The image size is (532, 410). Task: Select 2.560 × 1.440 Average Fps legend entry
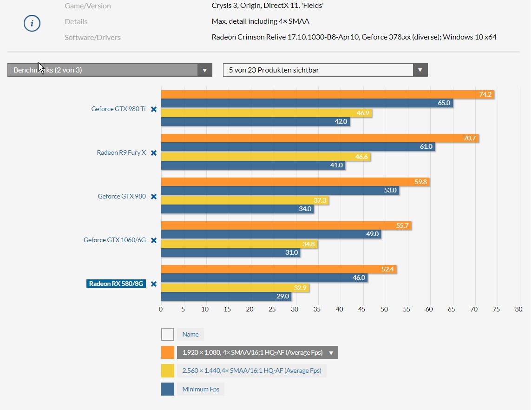pos(252,370)
